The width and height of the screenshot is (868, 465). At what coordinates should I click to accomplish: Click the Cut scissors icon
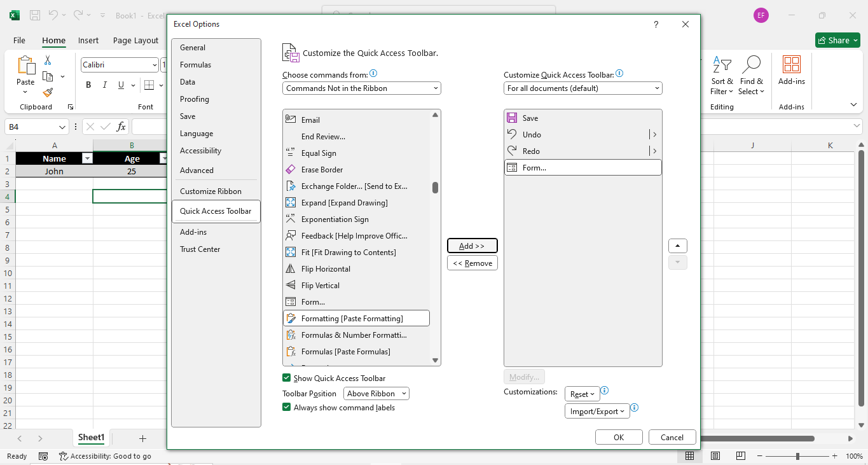coord(48,60)
